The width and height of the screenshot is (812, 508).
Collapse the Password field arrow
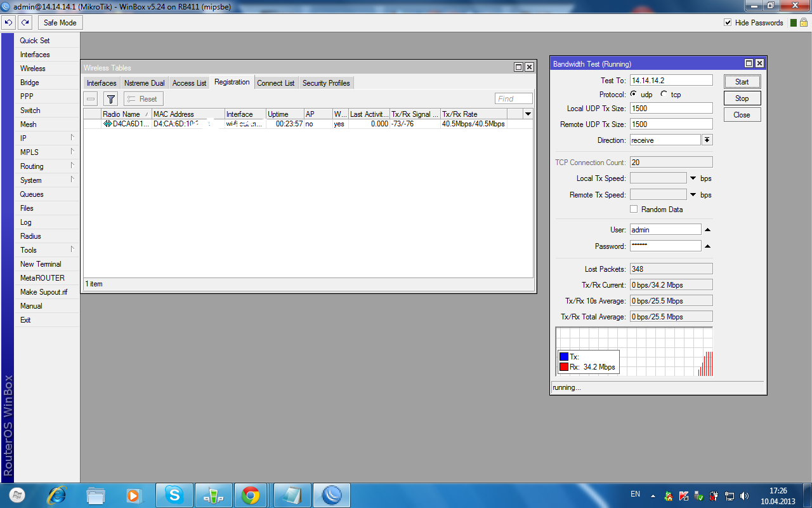click(x=707, y=246)
